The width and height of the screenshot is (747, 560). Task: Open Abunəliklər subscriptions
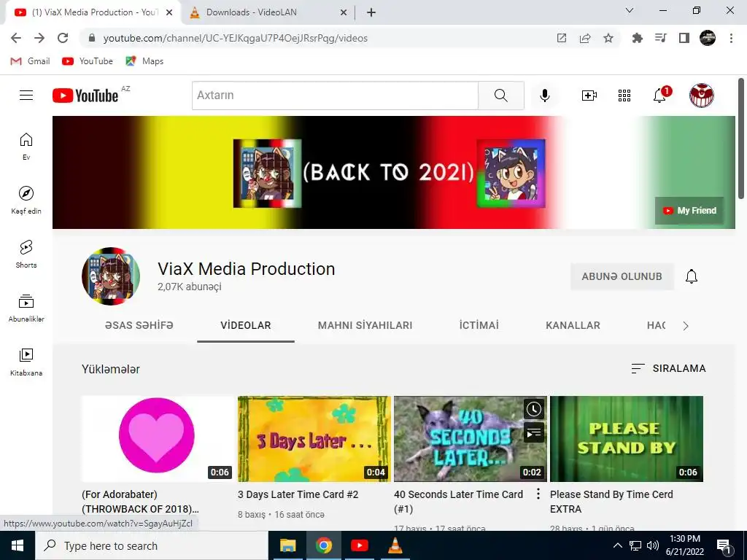click(x=26, y=308)
